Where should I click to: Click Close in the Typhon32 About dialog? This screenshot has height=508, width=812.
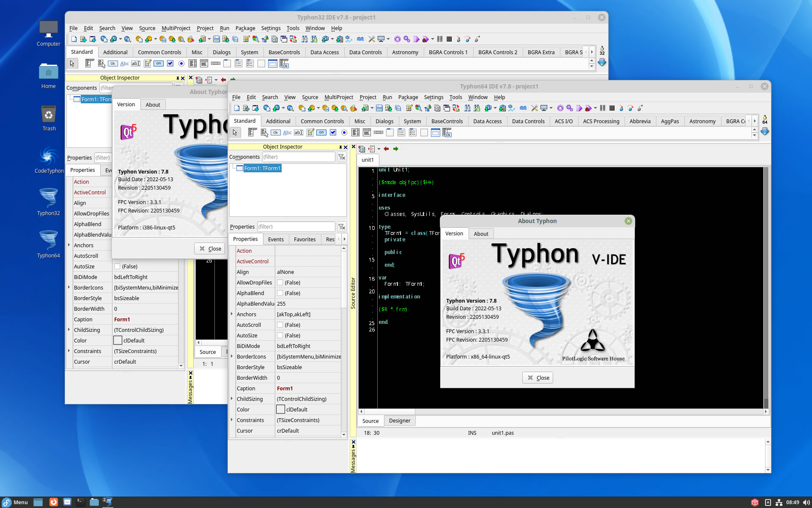click(210, 249)
